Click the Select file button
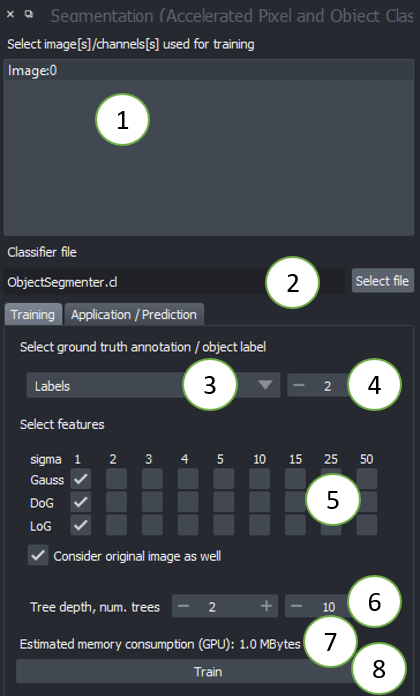Screen dimensions: 420x696 382,281
